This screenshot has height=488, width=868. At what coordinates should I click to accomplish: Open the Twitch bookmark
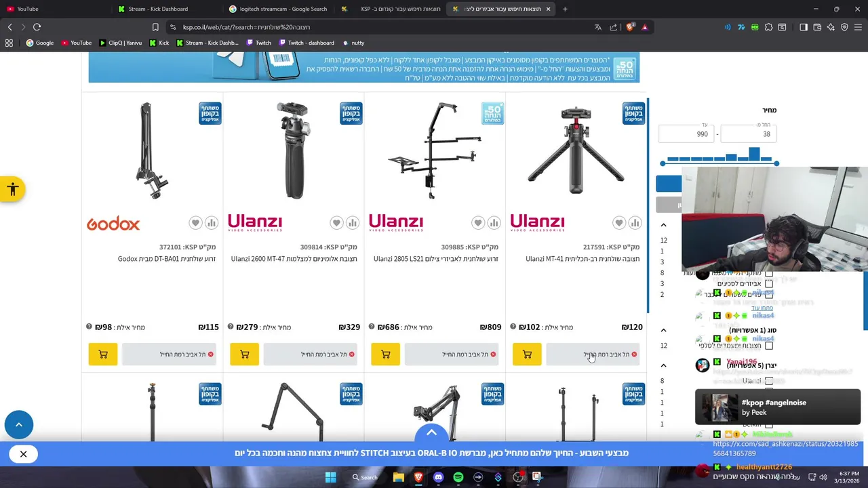point(259,43)
